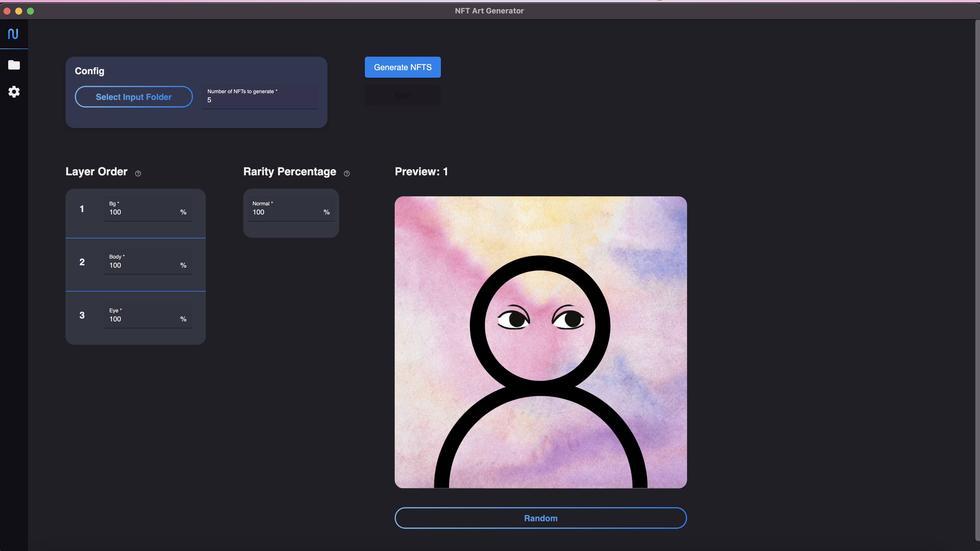Click help icon next to Layer Order

[x=138, y=174]
